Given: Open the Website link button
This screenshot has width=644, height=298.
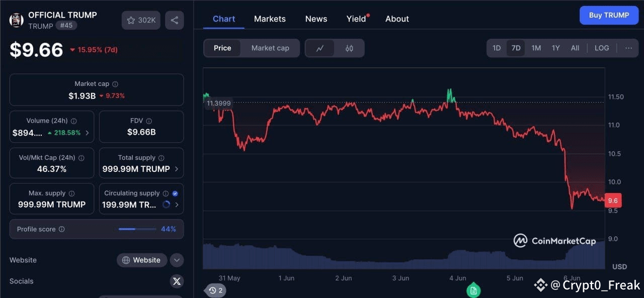Looking at the screenshot, I should click(x=142, y=260).
